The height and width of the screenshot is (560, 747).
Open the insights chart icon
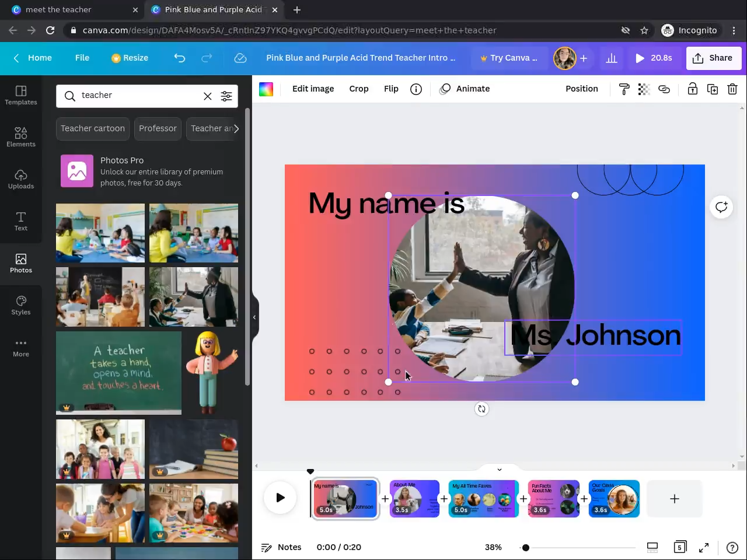612,58
